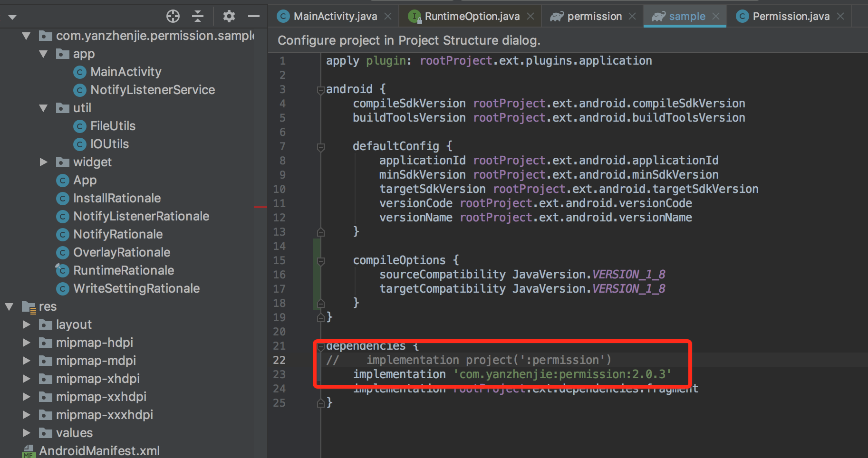Collapse the app package folder
The image size is (868, 458).
coord(43,54)
